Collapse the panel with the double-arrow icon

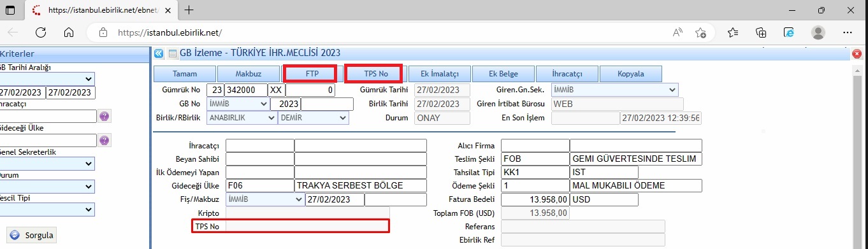click(x=159, y=54)
